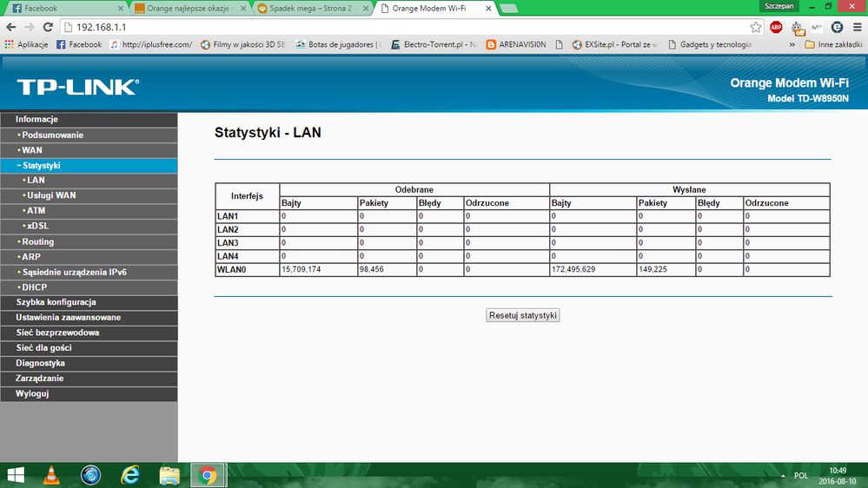
Task: Reload the page with the refresh icon
Action: coord(48,27)
